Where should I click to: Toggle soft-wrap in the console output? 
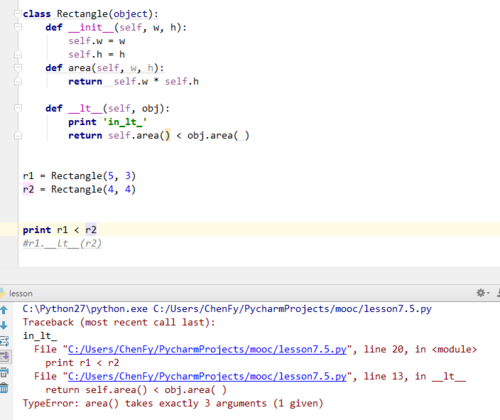[4, 341]
